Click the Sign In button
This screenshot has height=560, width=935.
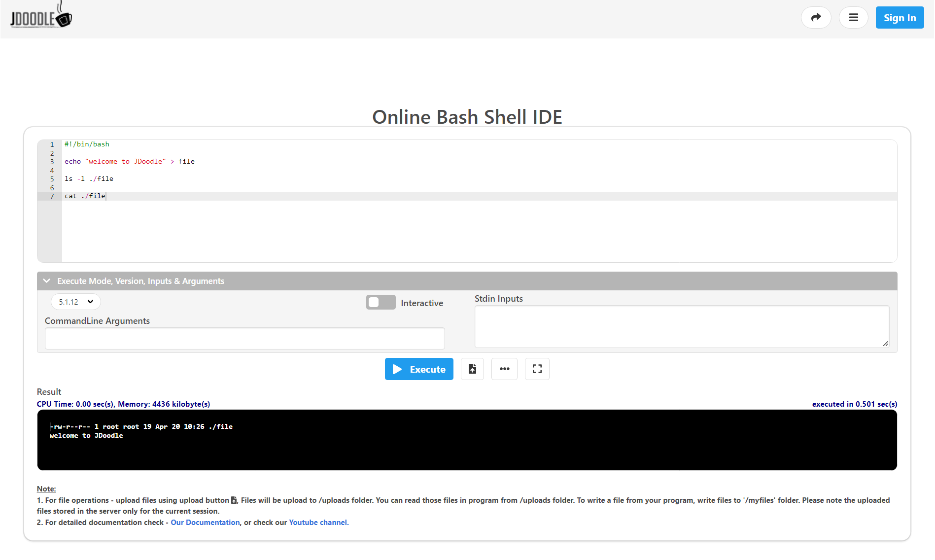click(900, 18)
